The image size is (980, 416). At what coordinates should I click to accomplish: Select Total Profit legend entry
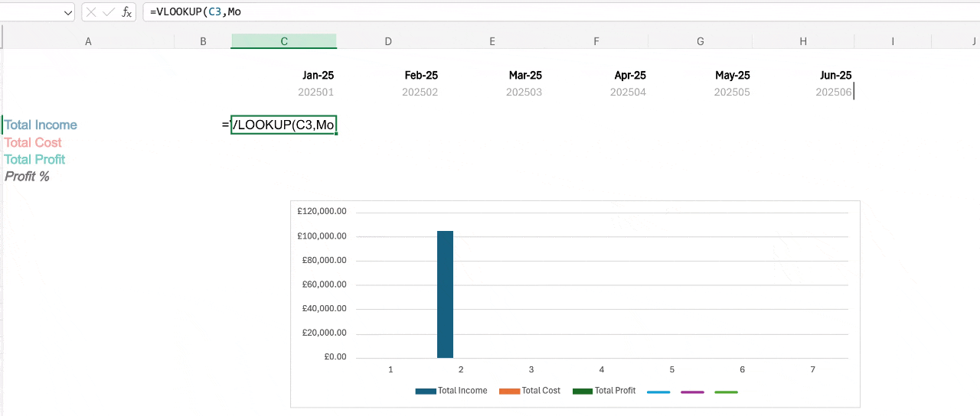[604, 391]
